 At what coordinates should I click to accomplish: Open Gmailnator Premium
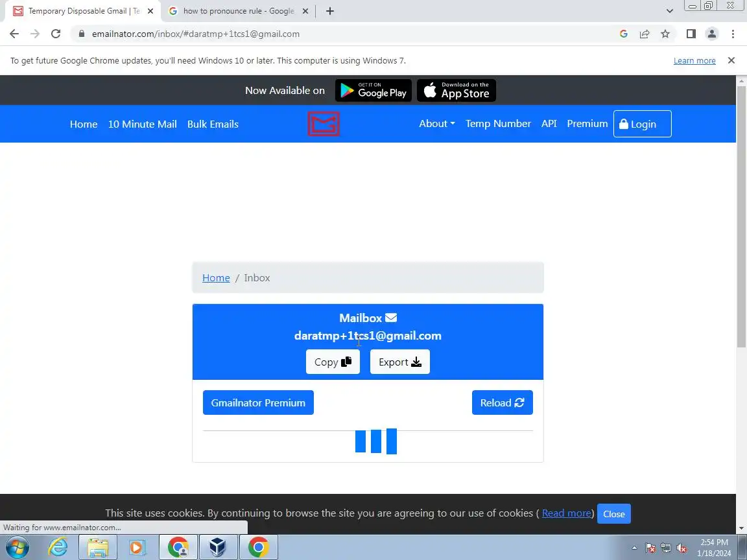tap(258, 403)
